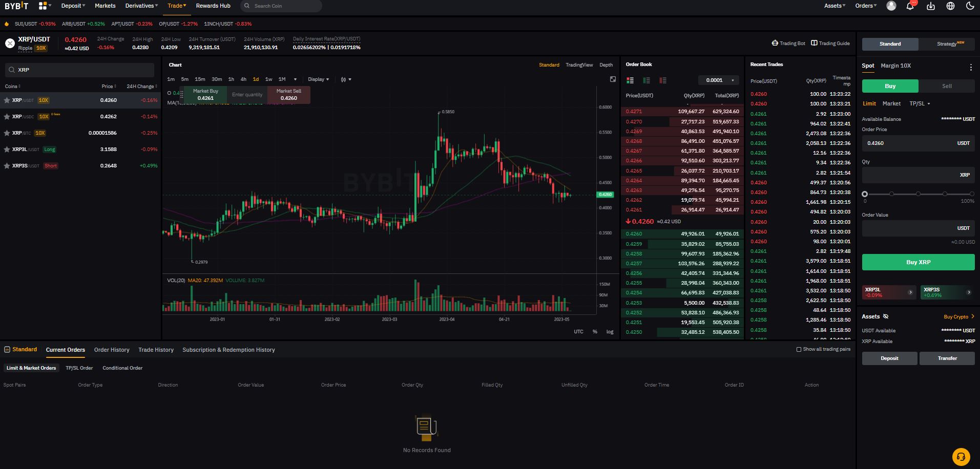The width and height of the screenshot is (980, 469).
Task: Open chart indicators icon
Action: coord(345,79)
